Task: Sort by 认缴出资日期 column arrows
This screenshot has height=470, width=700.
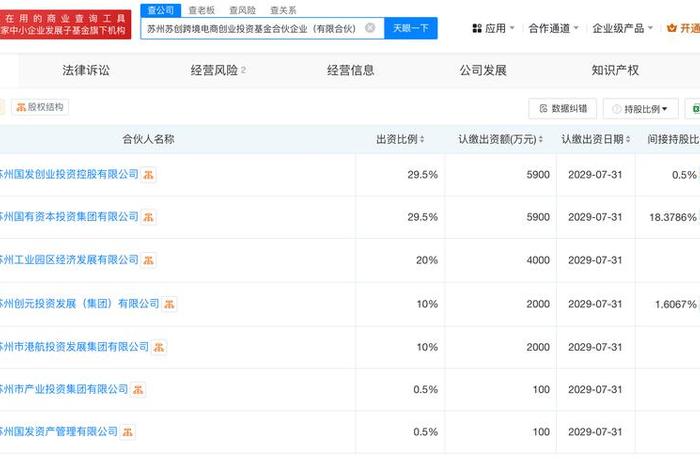Action: [628, 139]
